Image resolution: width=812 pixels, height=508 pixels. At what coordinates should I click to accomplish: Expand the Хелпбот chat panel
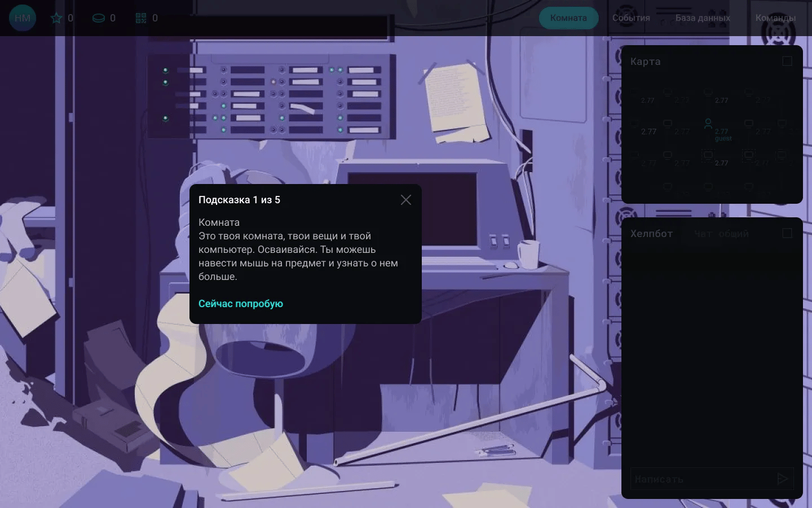(x=787, y=233)
